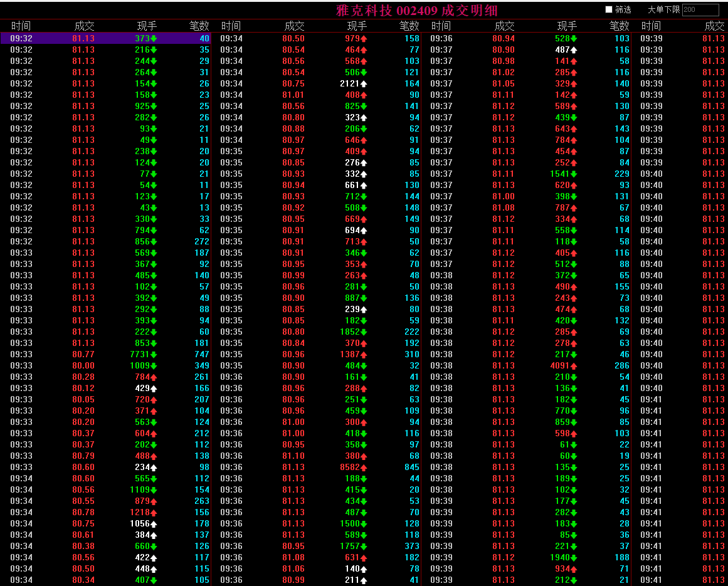Click the price cell 80.05
The height and width of the screenshot is (586, 728).
83,399
